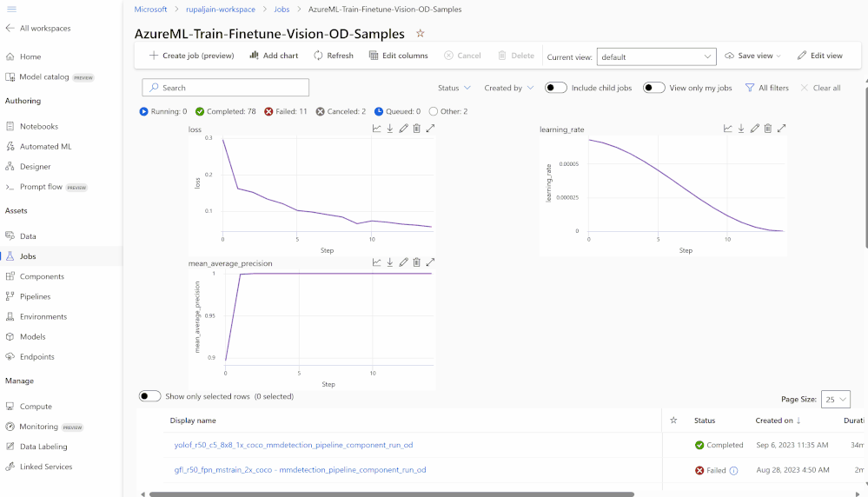Refresh the jobs list

[x=334, y=56]
